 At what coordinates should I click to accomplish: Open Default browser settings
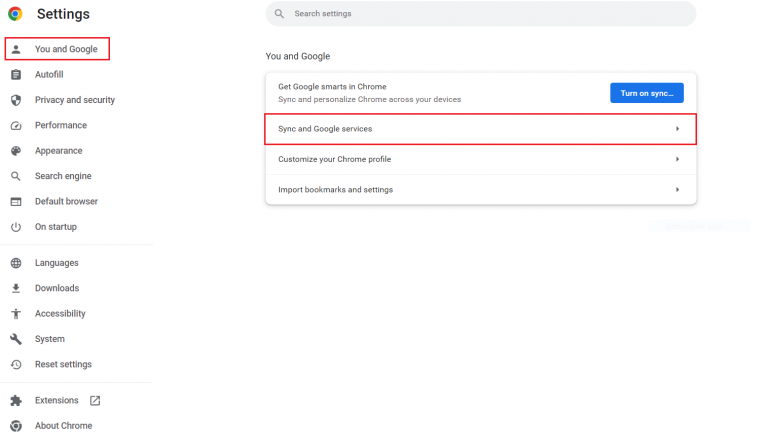point(67,201)
